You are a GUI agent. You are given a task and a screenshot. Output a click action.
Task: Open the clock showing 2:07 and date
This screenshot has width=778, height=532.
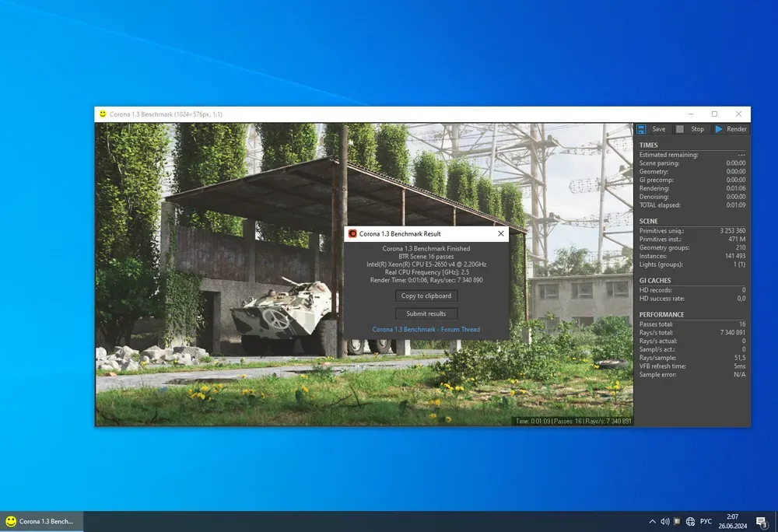click(732, 521)
